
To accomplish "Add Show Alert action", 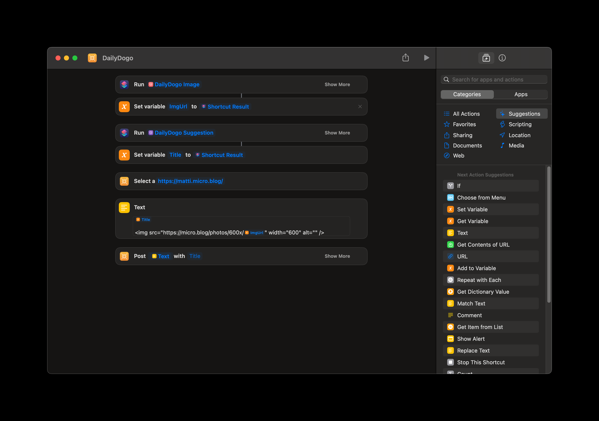I will pos(491,339).
